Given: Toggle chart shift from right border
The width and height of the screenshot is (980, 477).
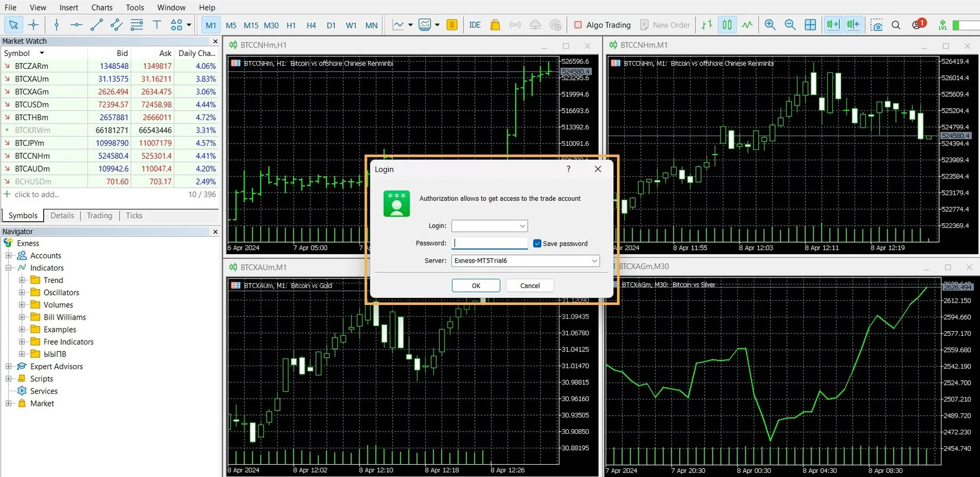Looking at the screenshot, I should tap(853, 24).
